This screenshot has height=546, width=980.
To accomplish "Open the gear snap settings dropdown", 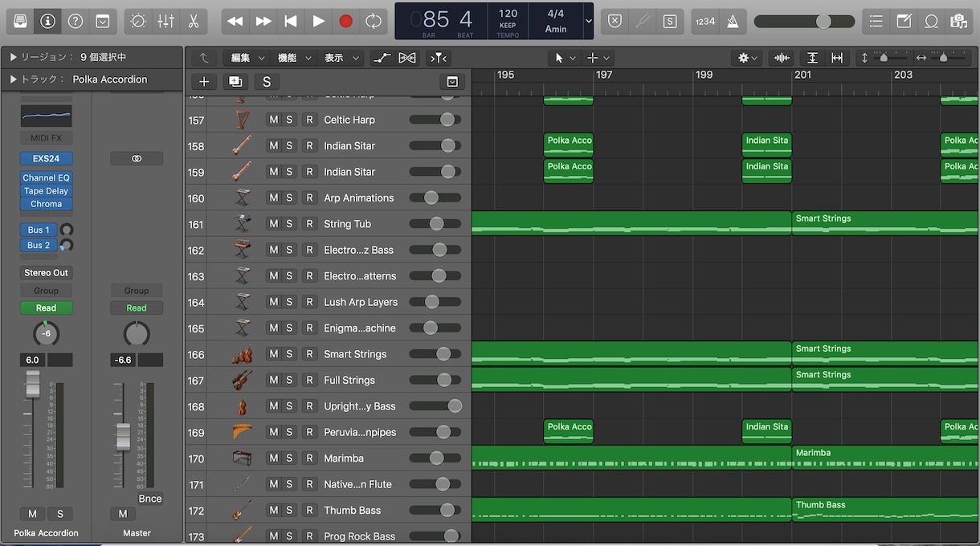I will [748, 58].
